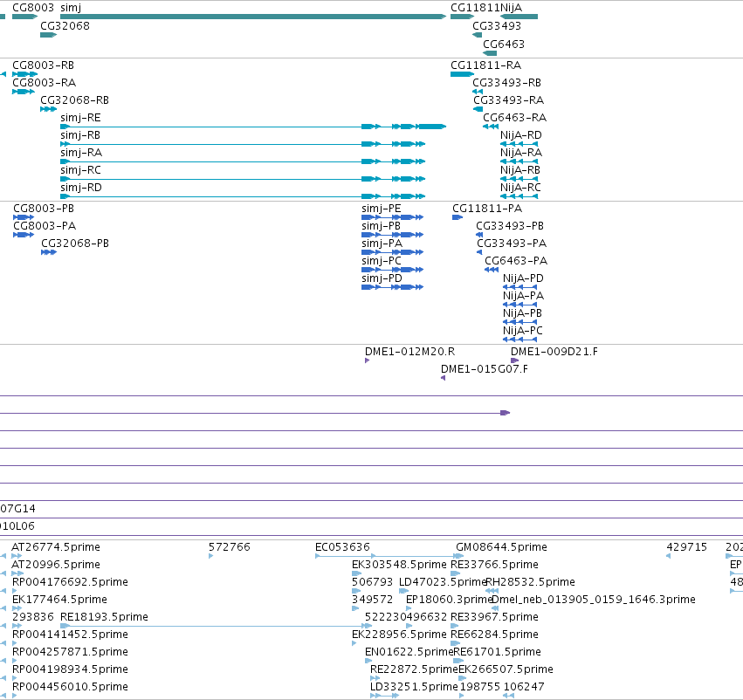
Task: Click the AT26774.5prime EST label
Action: pyautogui.click(x=56, y=547)
